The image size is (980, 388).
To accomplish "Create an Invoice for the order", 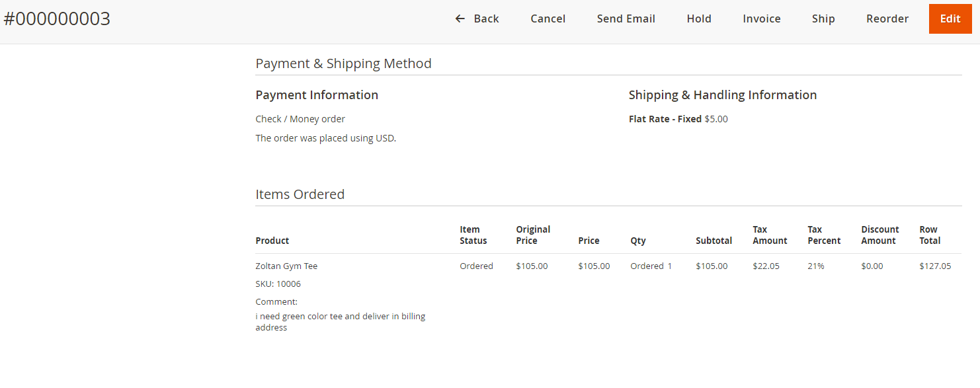I will pyautogui.click(x=761, y=19).
